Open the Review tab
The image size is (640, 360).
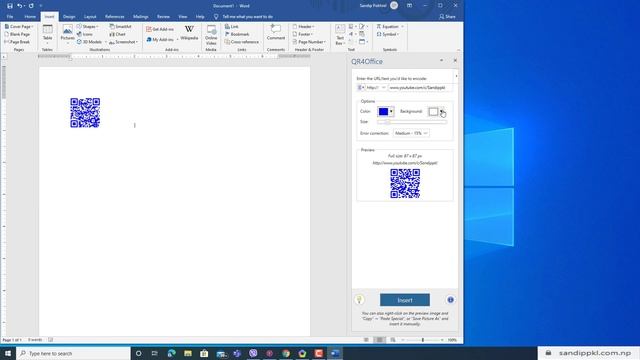pyautogui.click(x=163, y=17)
